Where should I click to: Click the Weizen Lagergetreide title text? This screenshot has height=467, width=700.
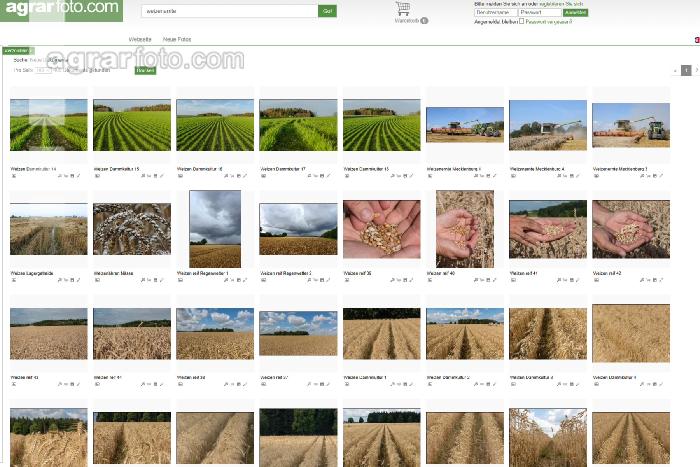[32, 273]
